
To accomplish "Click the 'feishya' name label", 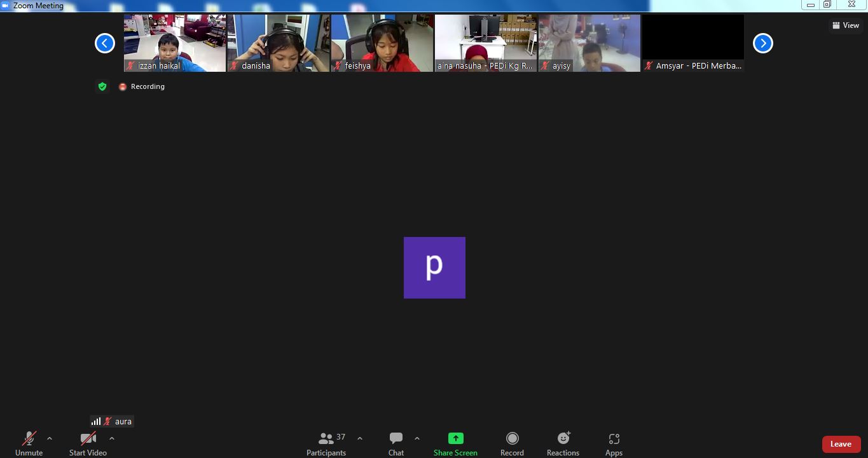I will (357, 65).
